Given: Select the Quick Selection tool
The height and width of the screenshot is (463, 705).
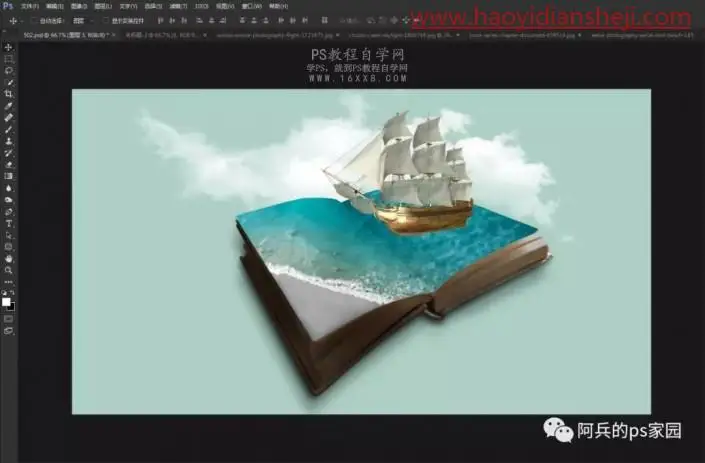Looking at the screenshot, I should [9, 82].
